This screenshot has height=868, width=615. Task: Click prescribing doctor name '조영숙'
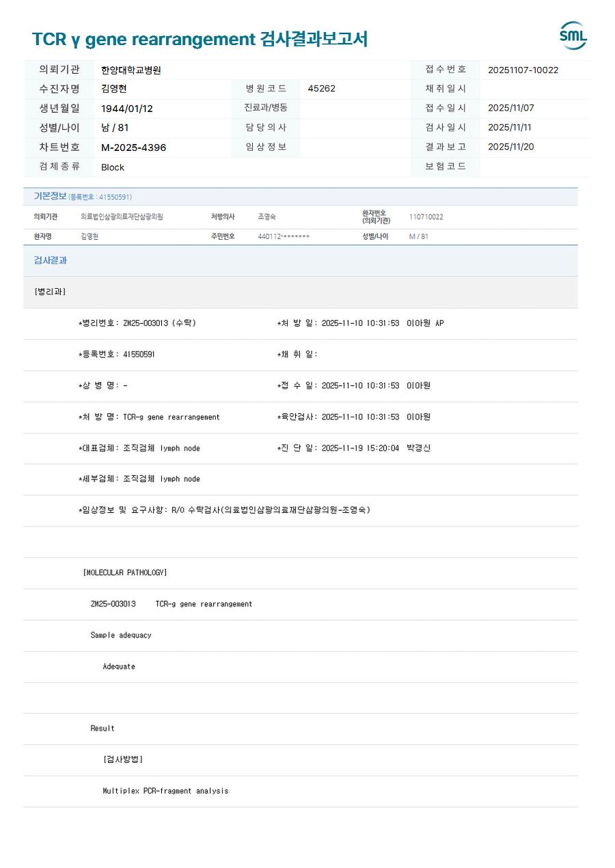(x=266, y=216)
